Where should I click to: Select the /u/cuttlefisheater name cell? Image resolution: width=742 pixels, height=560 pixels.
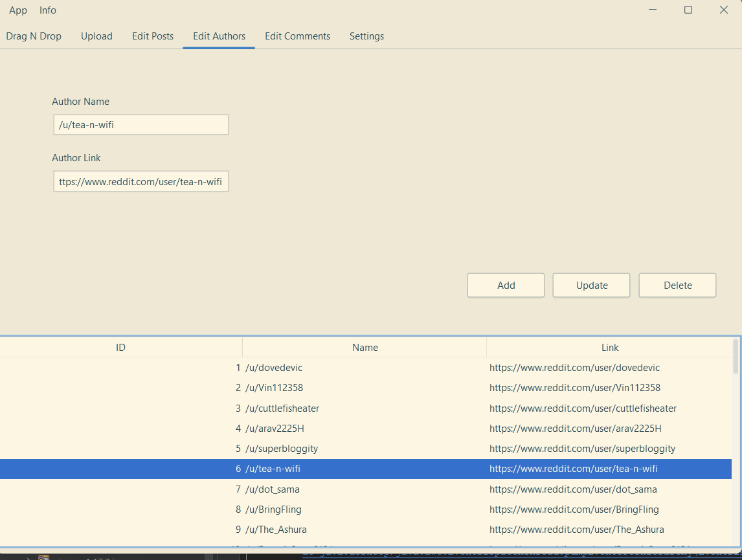click(365, 408)
